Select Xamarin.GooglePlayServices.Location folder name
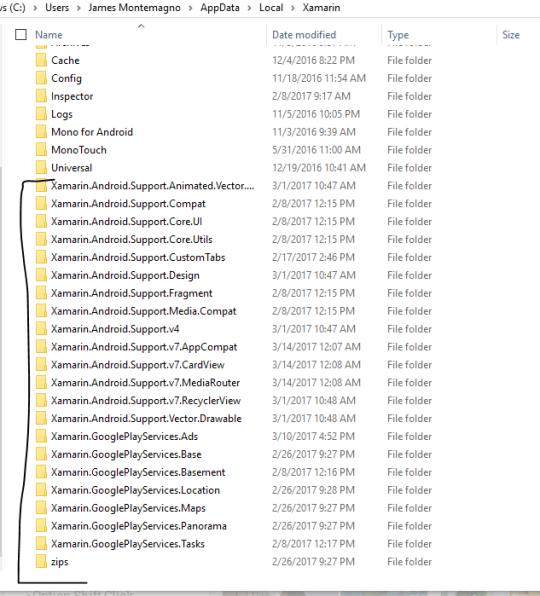Screen dimensions: 540x596 point(136,490)
